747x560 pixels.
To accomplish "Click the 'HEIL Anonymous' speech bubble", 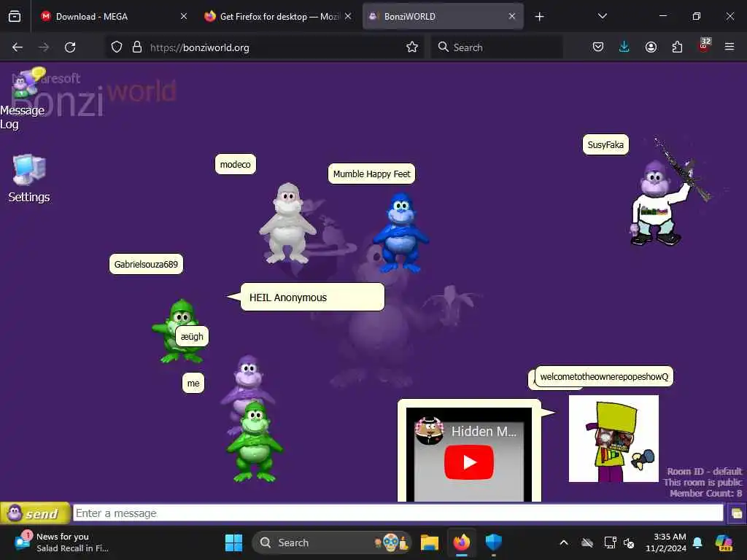I will (x=312, y=297).
